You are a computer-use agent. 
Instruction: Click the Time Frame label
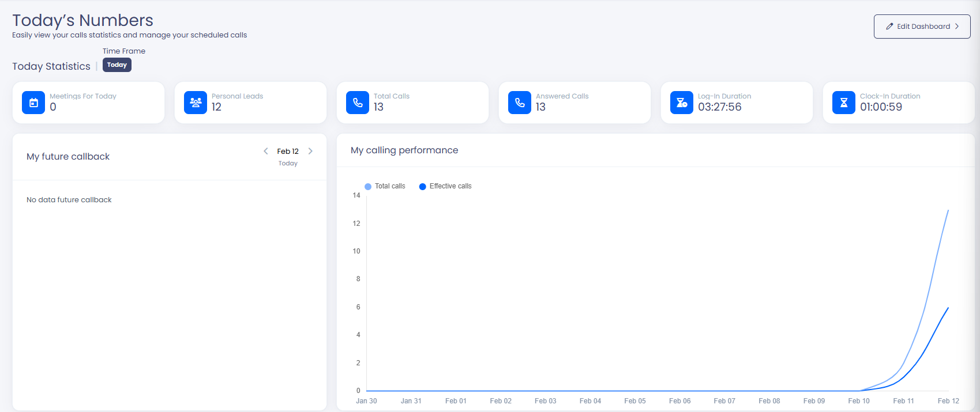click(x=124, y=51)
